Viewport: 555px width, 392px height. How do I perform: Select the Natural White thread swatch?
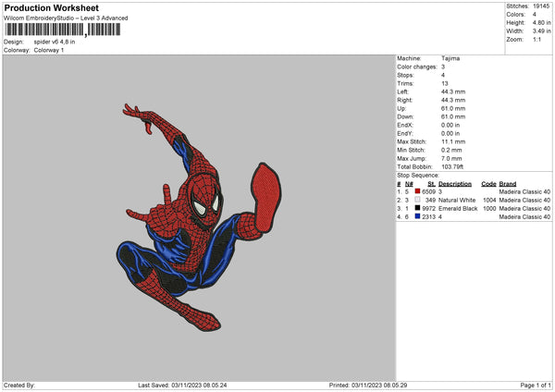pyautogui.click(x=417, y=200)
